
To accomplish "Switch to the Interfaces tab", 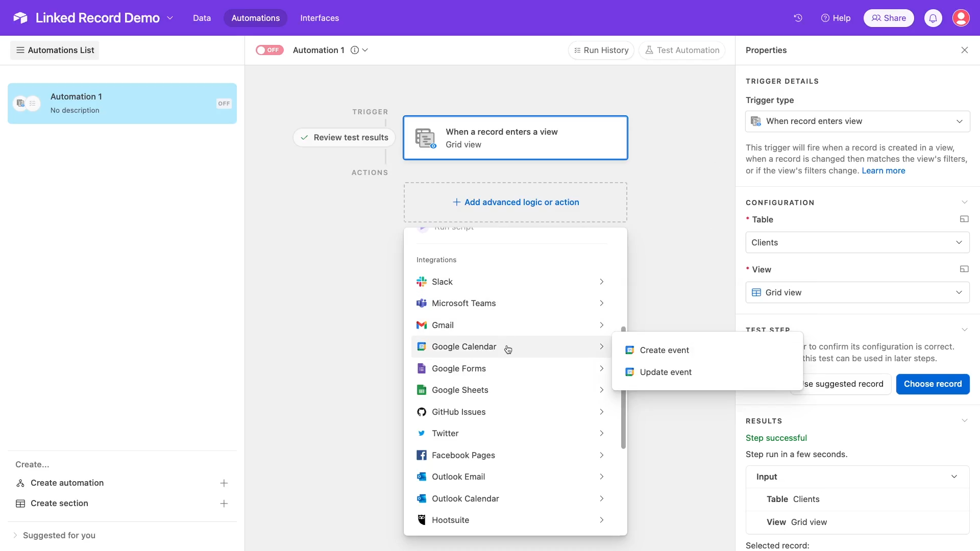I will click(x=320, y=18).
